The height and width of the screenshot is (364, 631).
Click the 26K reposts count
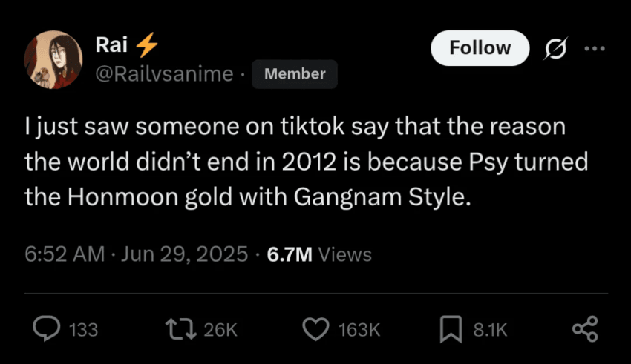point(220,330)
